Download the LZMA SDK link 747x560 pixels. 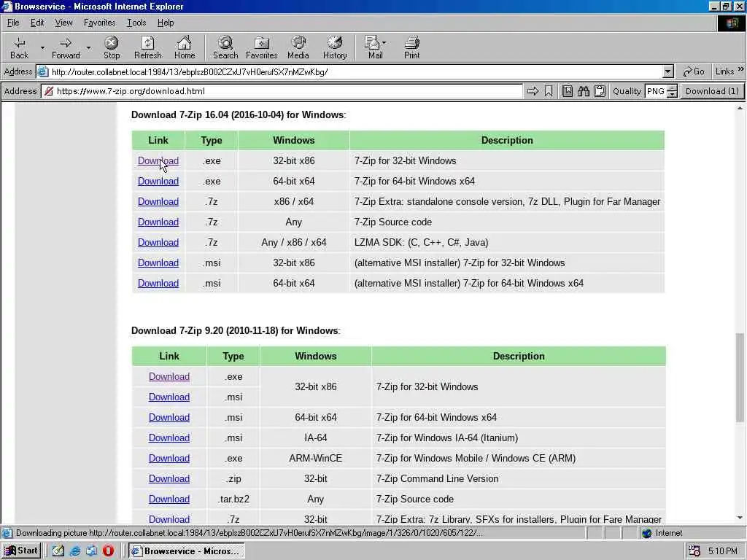tap(158, 243)
